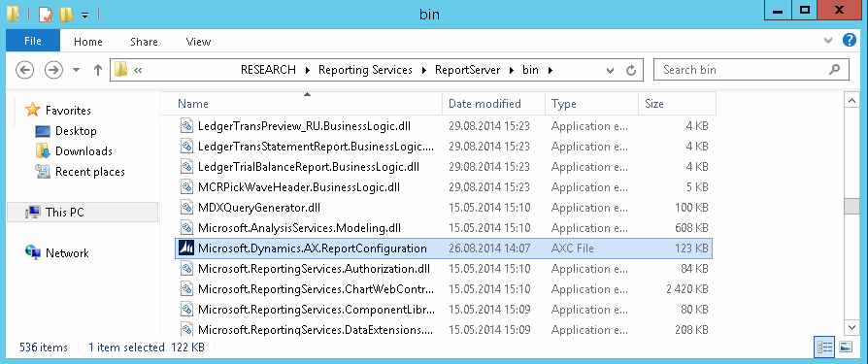This screenshot has width=868, height=364.
Task: Switch to the View ribbon tab
Action: pyautogui.click(x=198, y=42)
